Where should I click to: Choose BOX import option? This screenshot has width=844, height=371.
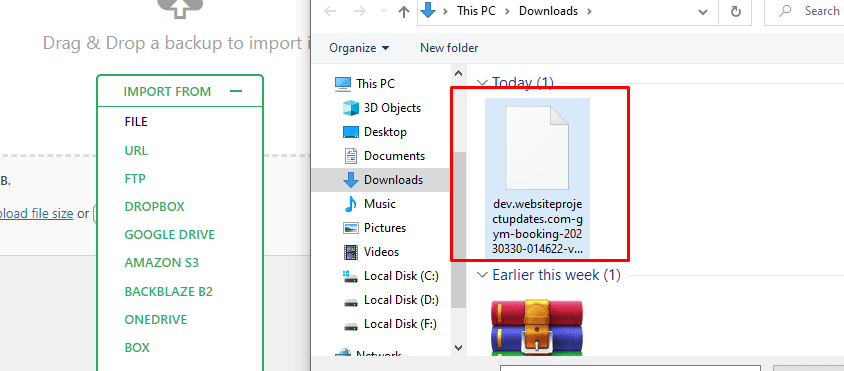point(137,347)
